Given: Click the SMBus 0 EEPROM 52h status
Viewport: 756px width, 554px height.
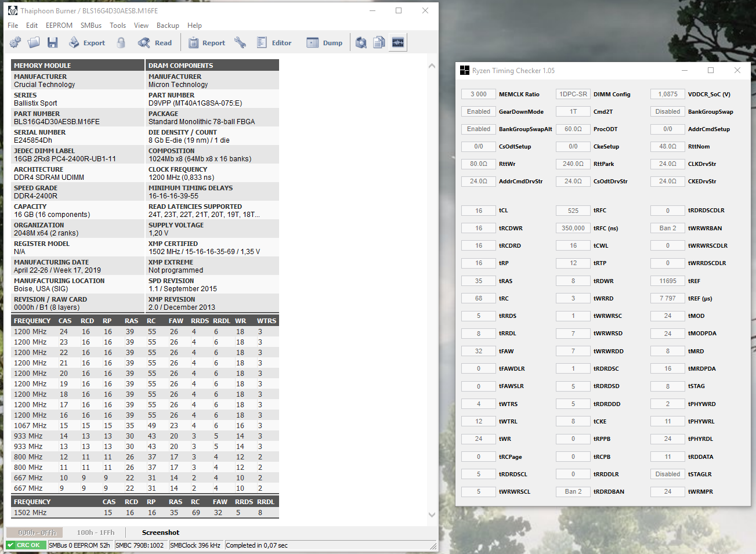Looking at the screenshot, I should (79, 545).
